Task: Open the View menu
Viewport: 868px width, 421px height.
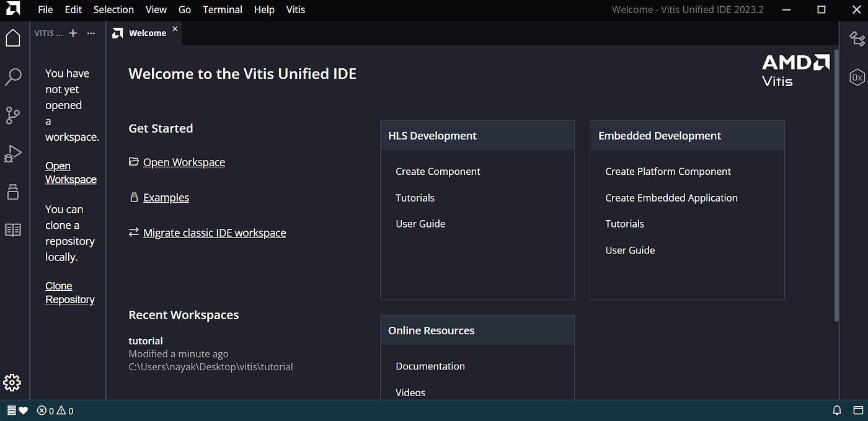Action: [156, 9]
